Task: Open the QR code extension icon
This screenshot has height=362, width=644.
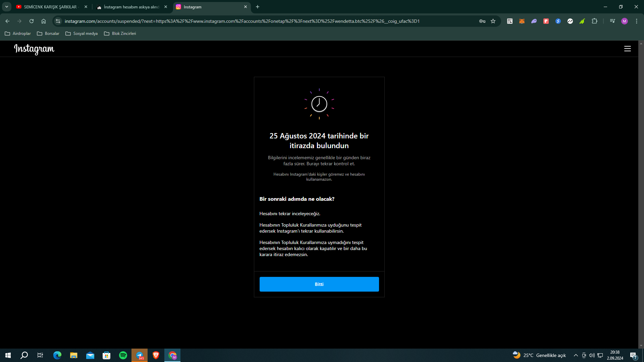Action: pyautogui.click(x=510, y=21)
